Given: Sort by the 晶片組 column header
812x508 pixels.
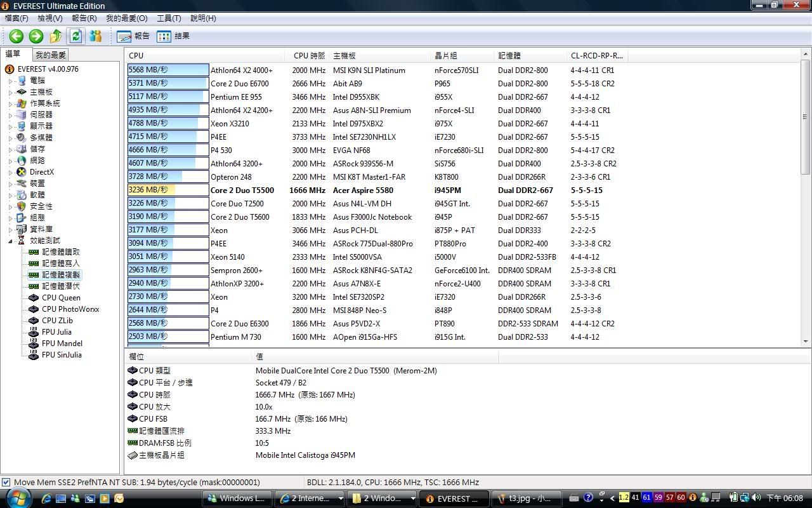Looking at the screenshot, I should (462, 55).
